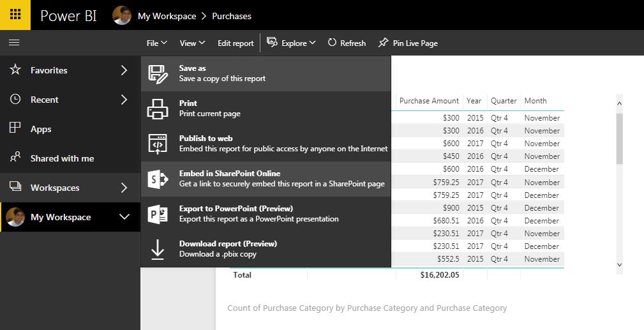Screen dimensions: 644x330
Task: Click the Print printer icon
Action: click(158, 109)
